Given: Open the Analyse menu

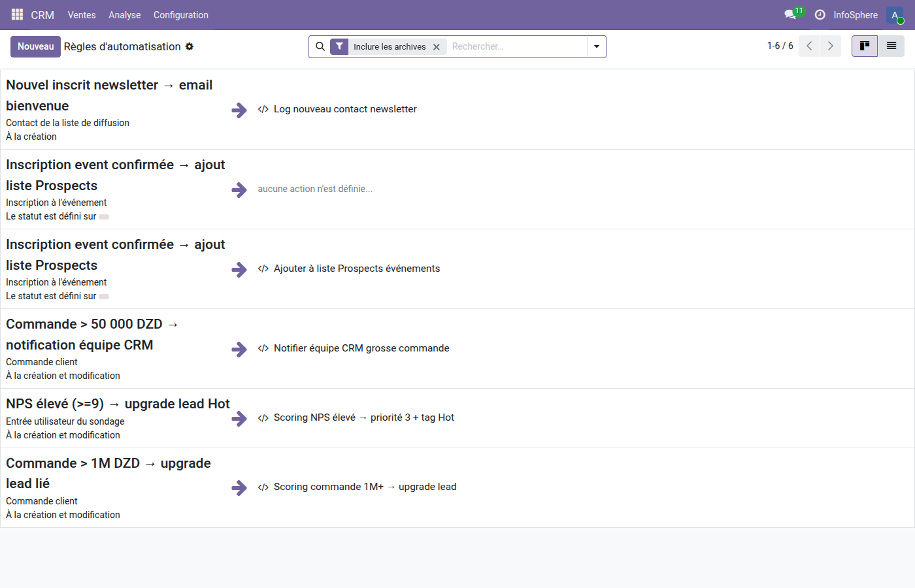Looking at the screenshot, I should point(124,15).
